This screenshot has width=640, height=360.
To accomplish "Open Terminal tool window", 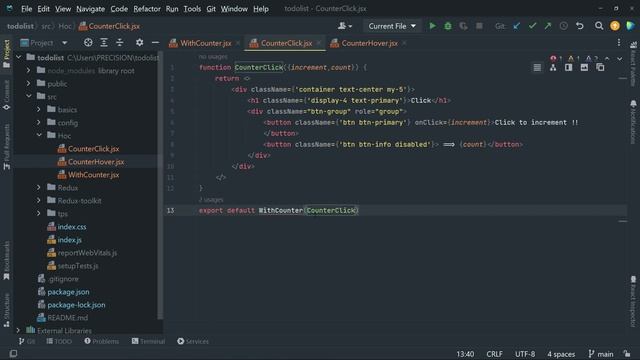I will point(148,341).
